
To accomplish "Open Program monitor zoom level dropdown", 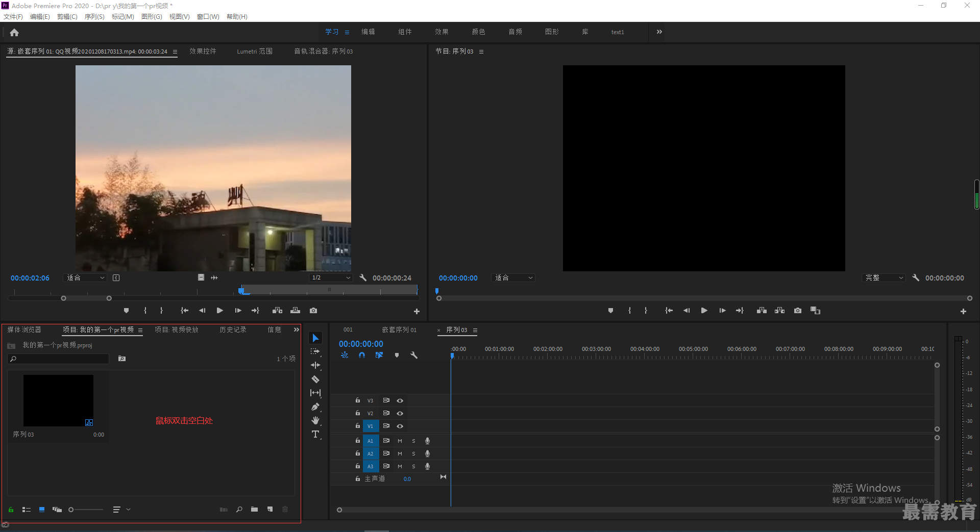I will click(x=513, y=277).
